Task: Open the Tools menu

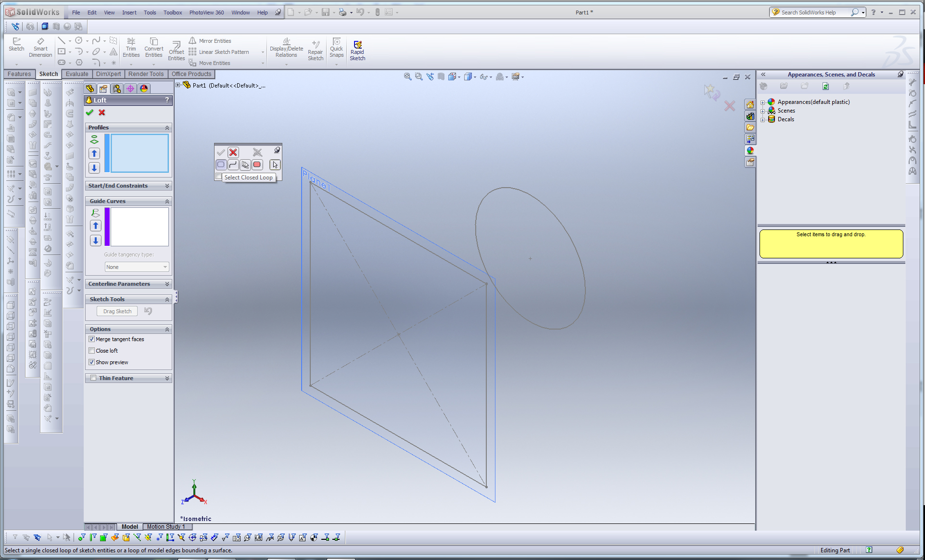Action: (150, 13)
